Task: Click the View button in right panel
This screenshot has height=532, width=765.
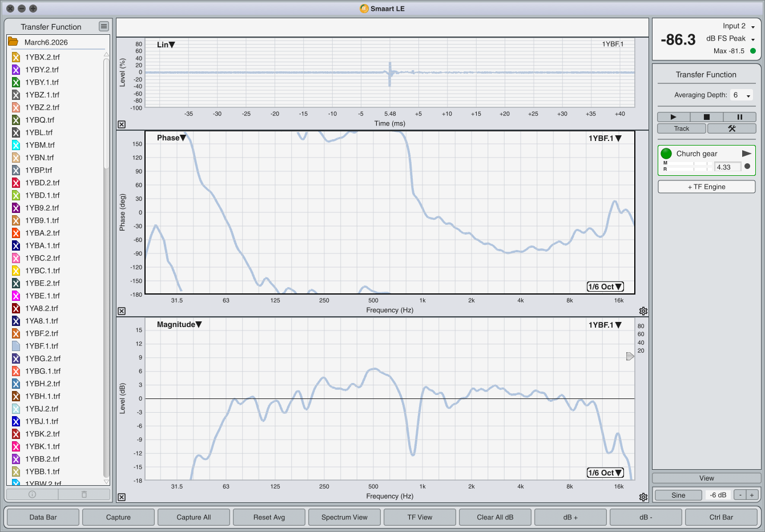Action: pos(707,478)
